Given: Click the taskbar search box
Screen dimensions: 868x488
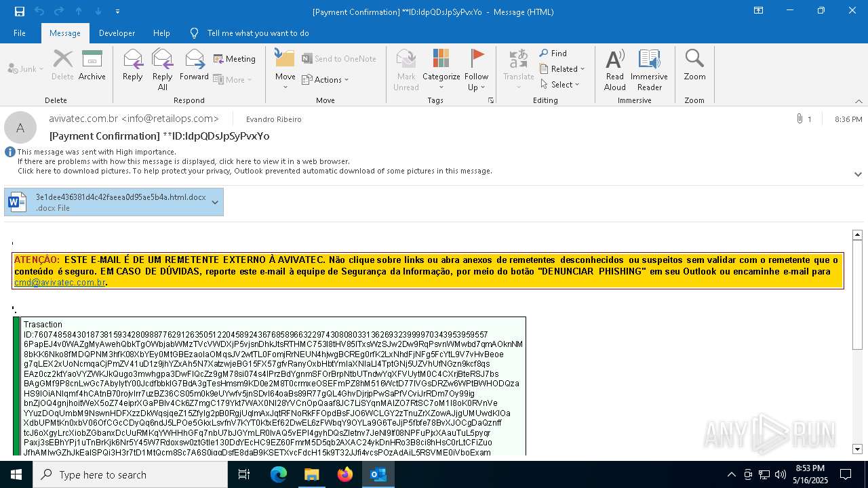Looking at the screenshot, I should (x=130, y=474).
